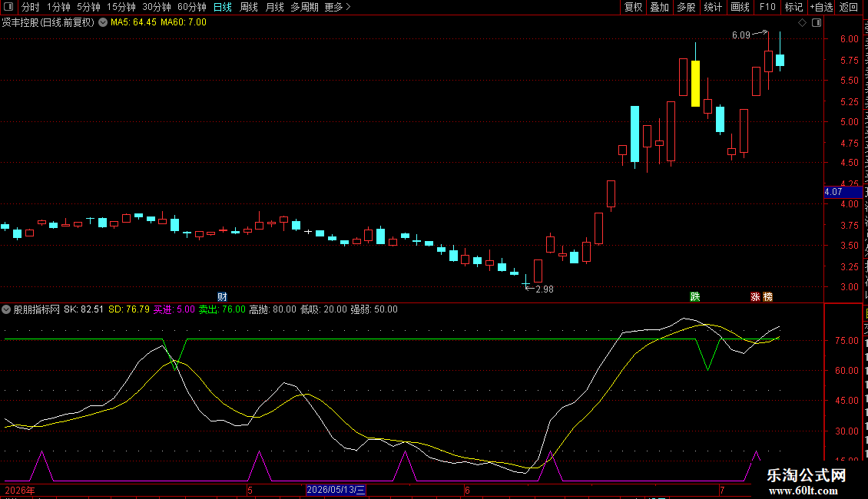Open the 画线 drawing tools
This screenshot has width=868, height=499.
pos(740,7)
